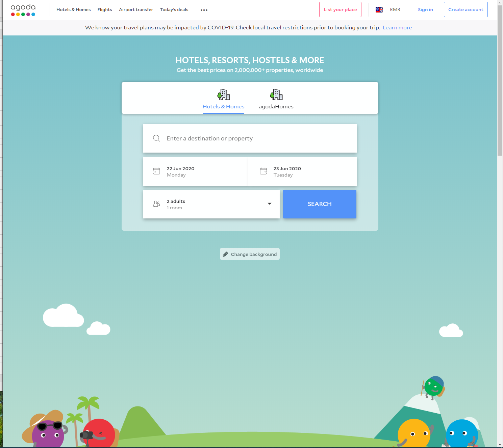The height and width of the screenshot is (448, 503).
Task: Click the Create account button
Action: tap(466, 10)
